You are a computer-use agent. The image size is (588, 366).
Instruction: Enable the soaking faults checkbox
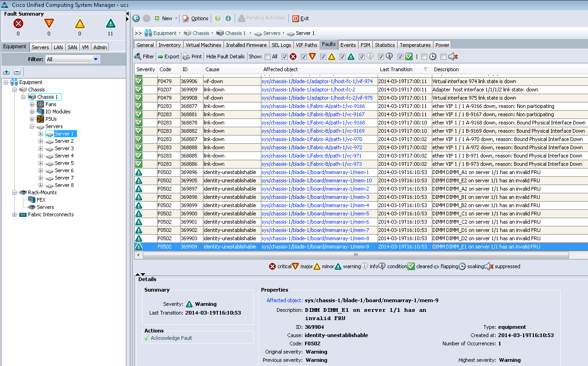coord(424,57)
